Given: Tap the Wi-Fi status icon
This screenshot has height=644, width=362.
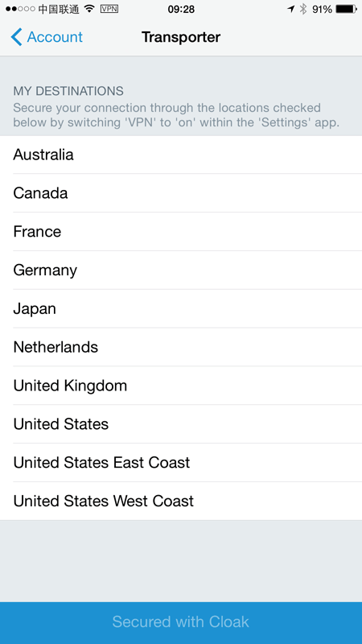Looking at the screenshot, I should tap(89, 9).
